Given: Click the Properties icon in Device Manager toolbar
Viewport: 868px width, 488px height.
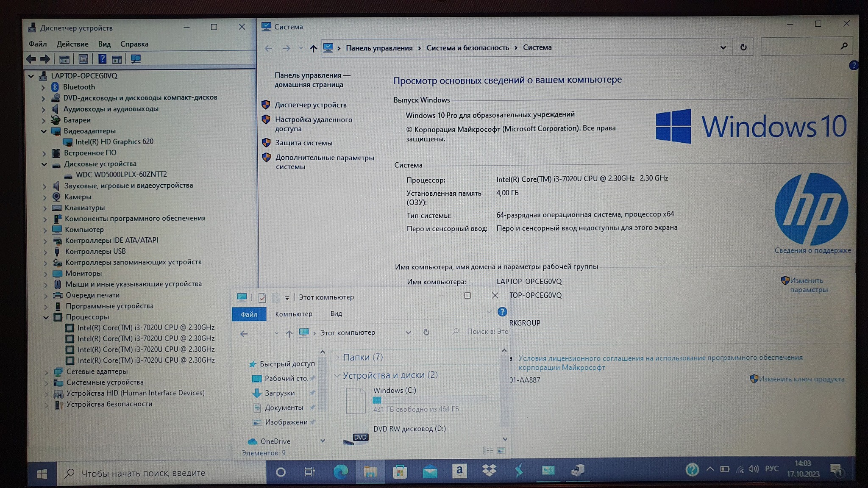Looking at the screenshot, I should 83,59.
